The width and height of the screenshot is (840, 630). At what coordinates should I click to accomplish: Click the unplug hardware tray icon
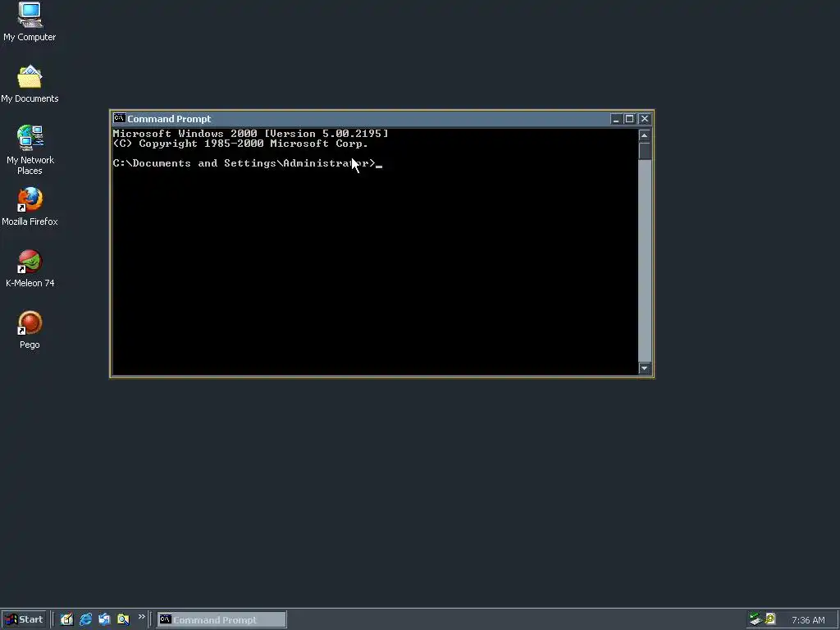point(756,619)
